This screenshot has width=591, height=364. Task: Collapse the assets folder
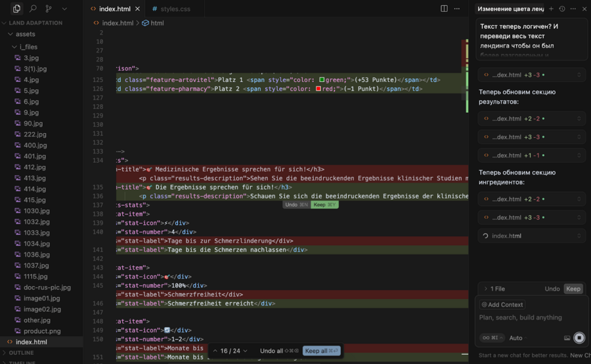coord(26,34)
